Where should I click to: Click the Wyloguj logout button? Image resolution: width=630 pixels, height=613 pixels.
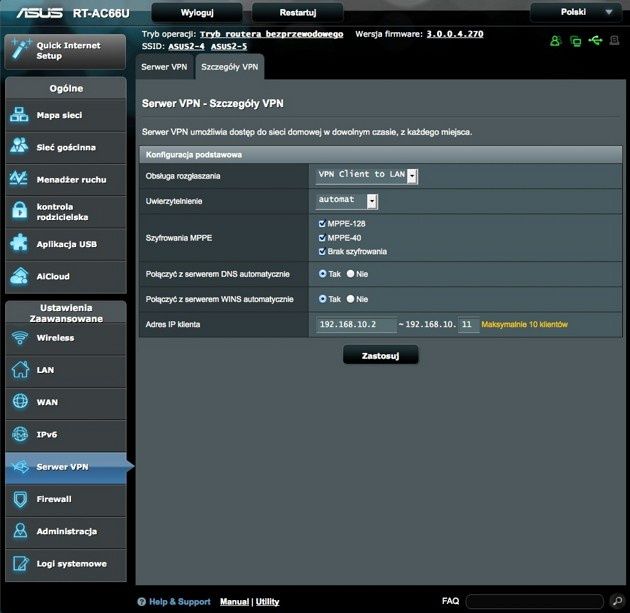tap(197, 12)
